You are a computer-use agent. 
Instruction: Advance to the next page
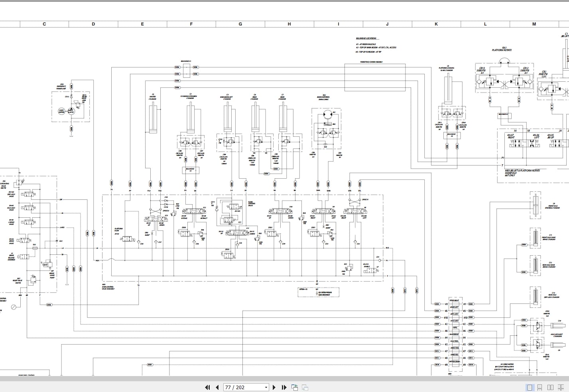point(274,387)
